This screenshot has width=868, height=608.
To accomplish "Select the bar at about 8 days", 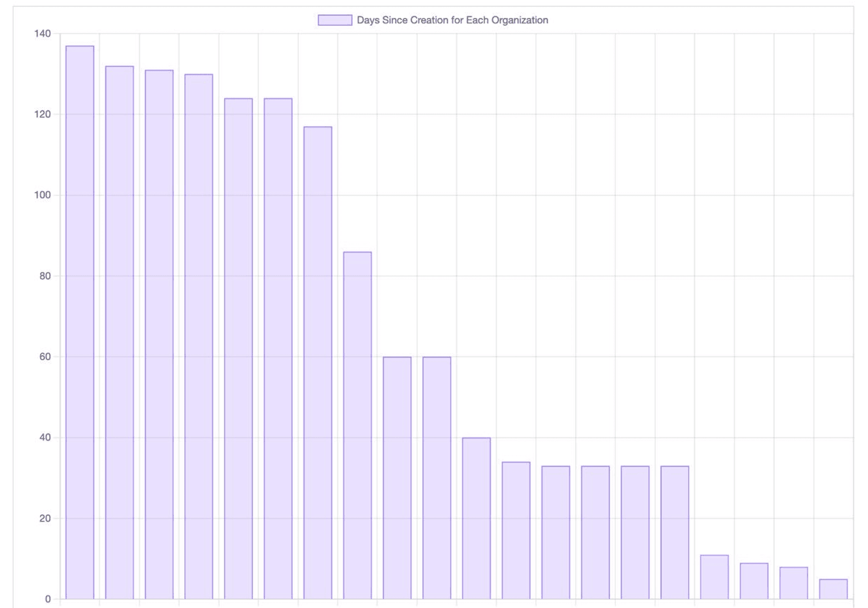I will [794, 583].
